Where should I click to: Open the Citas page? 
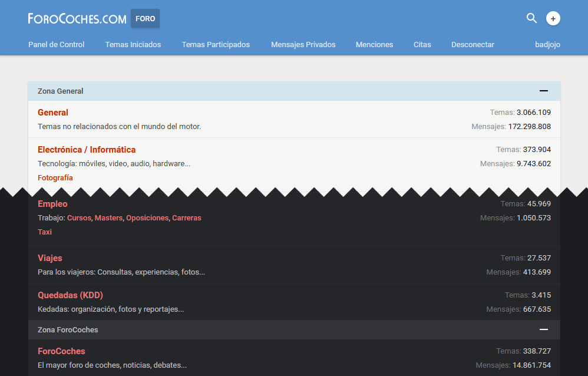pos(422,44)
